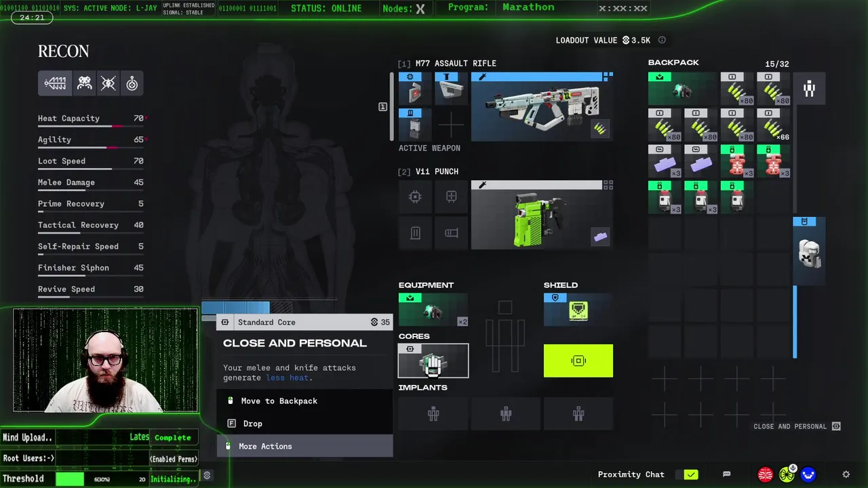Image resolution: width=868 pixels, height=488 pixels.
Task: Click the backpack 15/32 capacity counter
Action: (777, 64)
